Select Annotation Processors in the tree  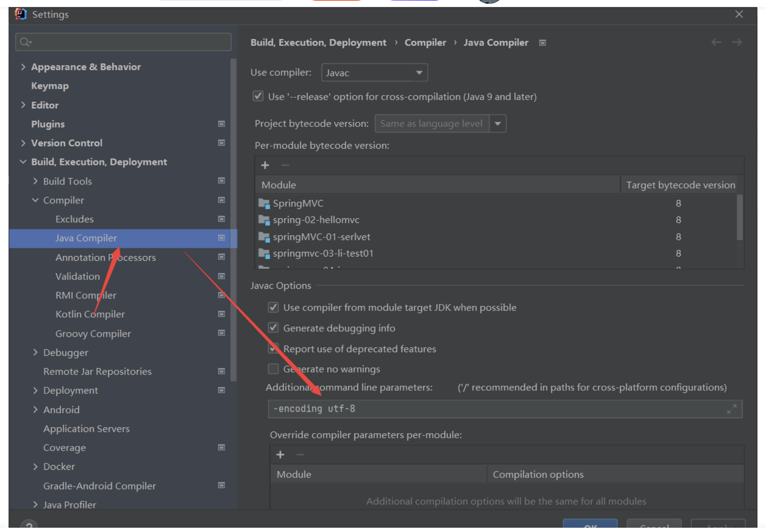pyautogui.click(x=105, y=257)
